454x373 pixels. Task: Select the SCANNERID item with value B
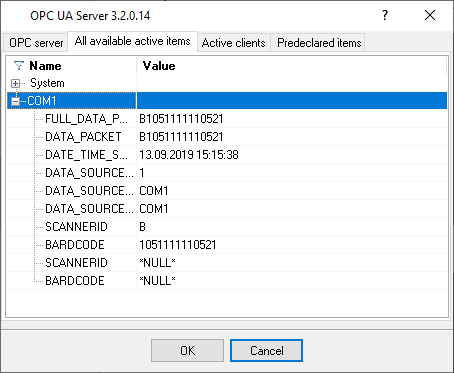(x=76, y=227)
